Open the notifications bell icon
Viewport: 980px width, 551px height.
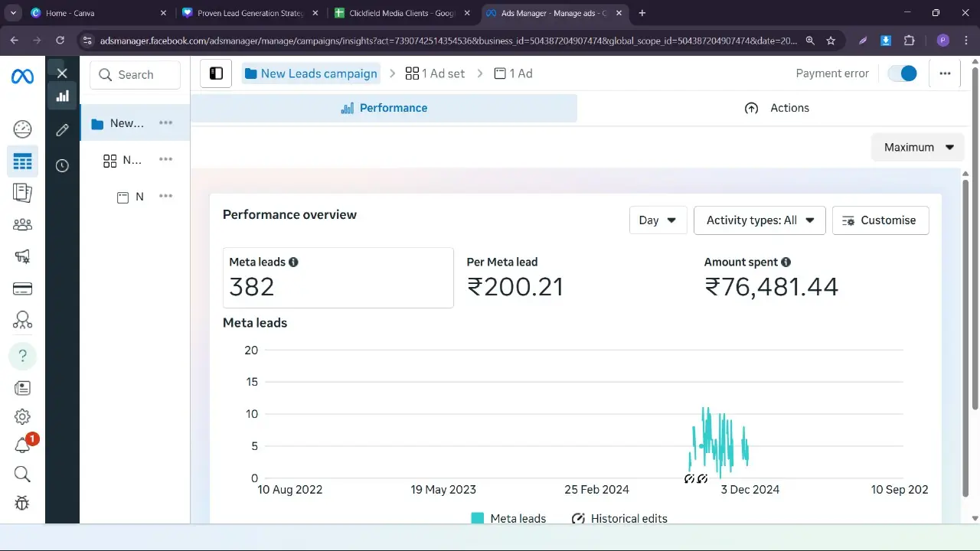tap(22, 445)
